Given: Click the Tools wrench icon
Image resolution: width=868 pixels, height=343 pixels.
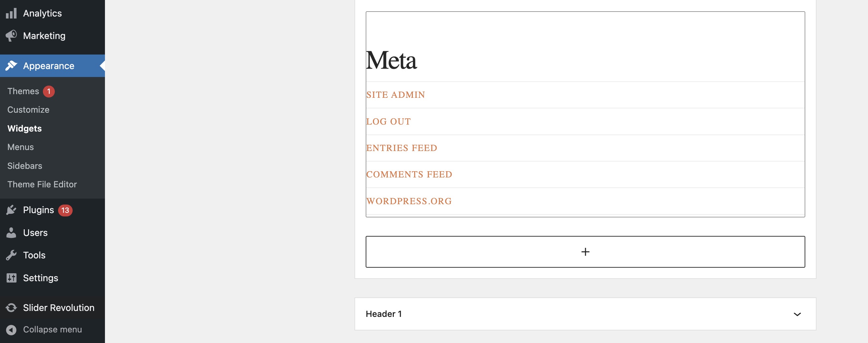Looking at the screenshot, I should [x=11, y=255].
